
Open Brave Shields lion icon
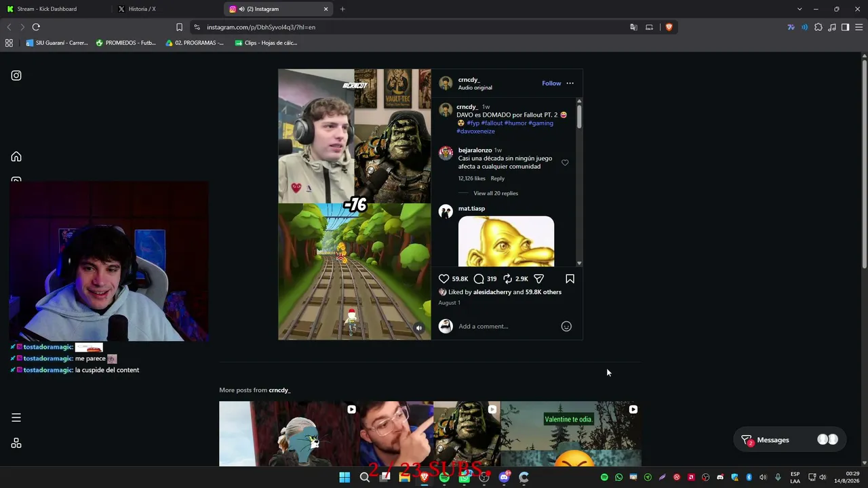click(669, 27)
